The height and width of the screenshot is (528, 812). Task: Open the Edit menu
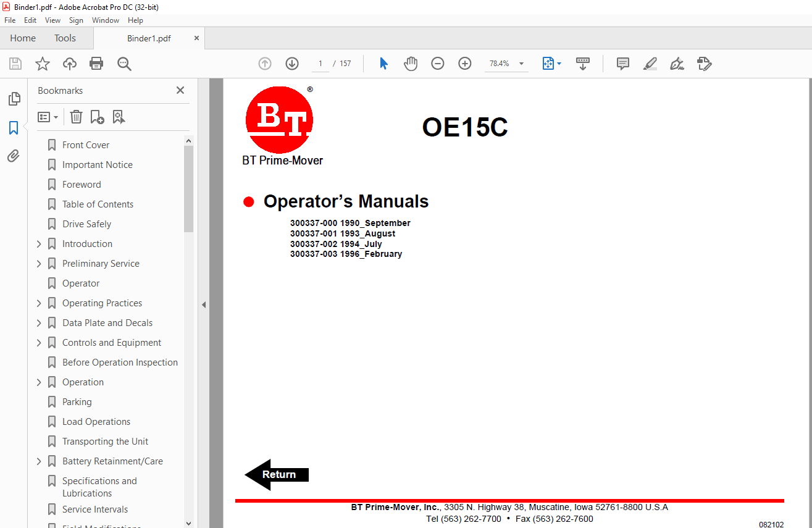click(x=30, y=20)
